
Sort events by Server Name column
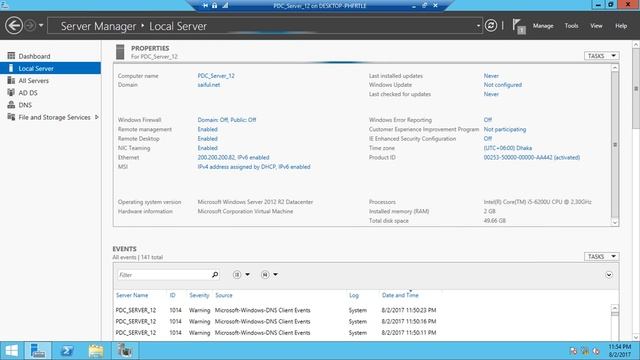[x=132, y=296]
